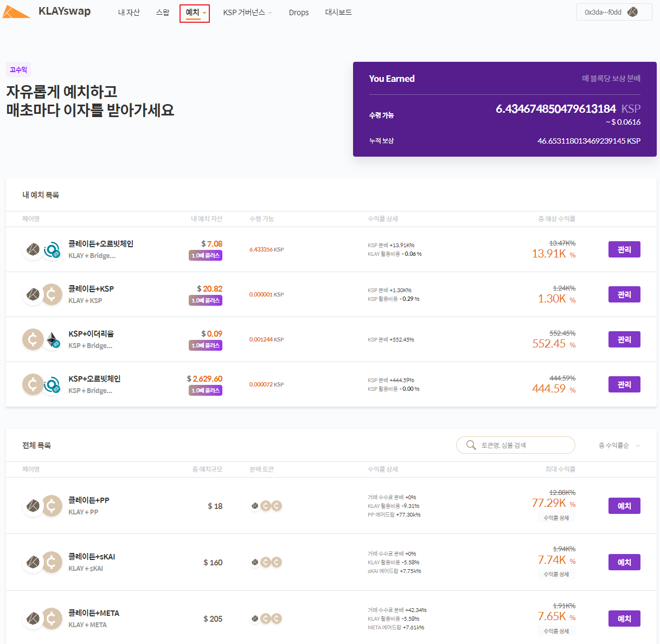This screenshot has width=660, height=644.
Task: Open the Drops menu item
Action: click(299, 12)
